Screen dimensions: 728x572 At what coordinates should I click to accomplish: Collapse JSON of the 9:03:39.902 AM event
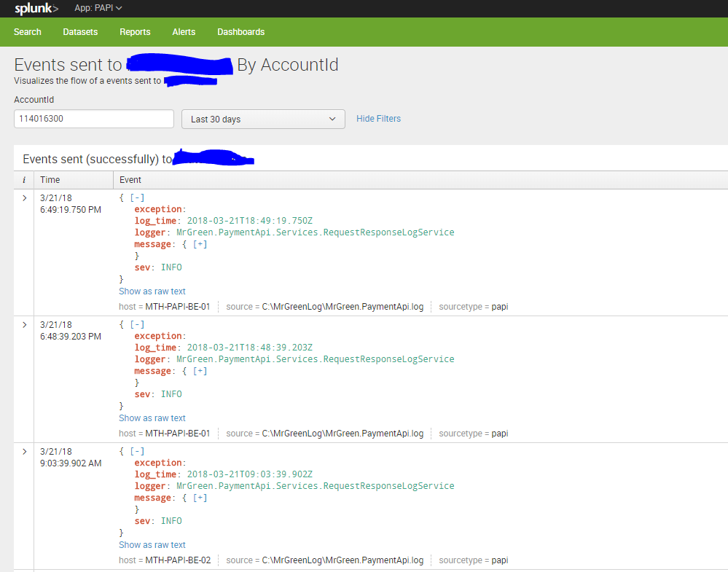137,451
